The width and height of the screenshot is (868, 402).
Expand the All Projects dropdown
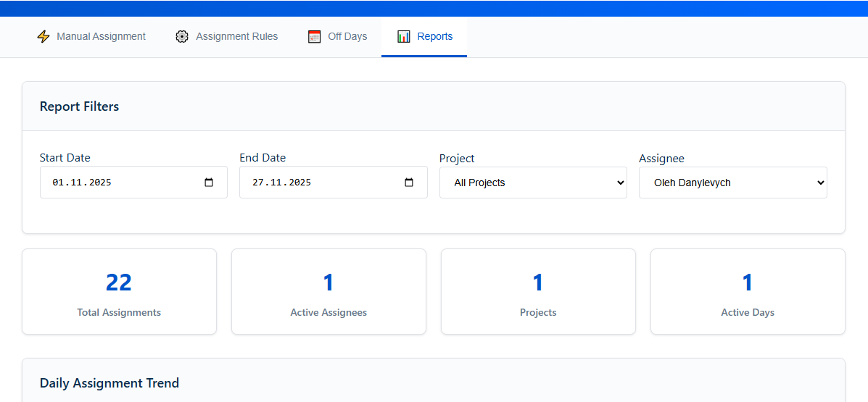pos(533,183)
